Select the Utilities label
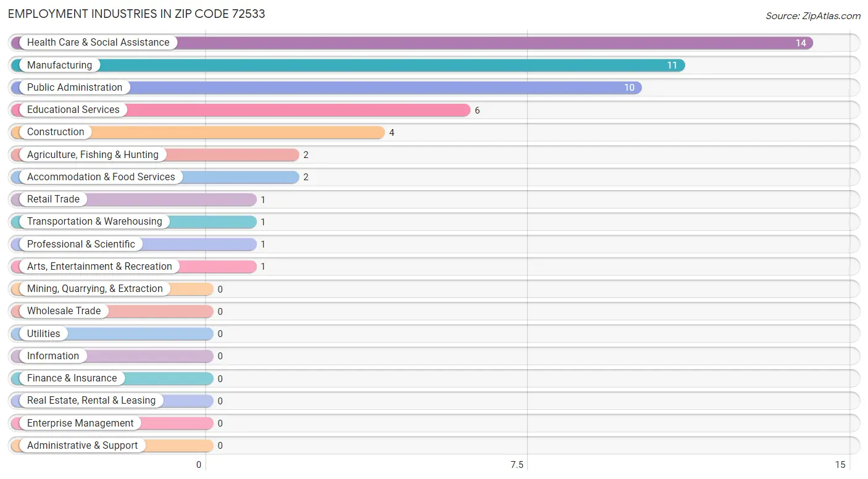 point(44,334)
